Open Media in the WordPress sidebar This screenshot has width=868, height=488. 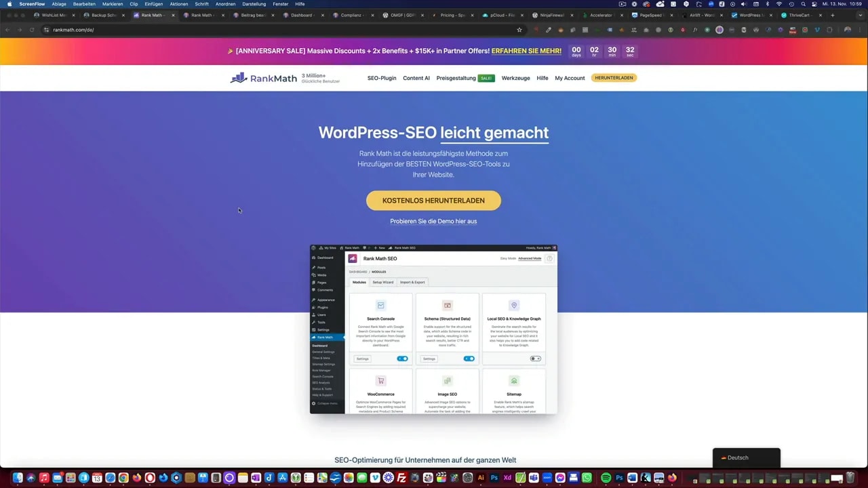pos(321,274)
